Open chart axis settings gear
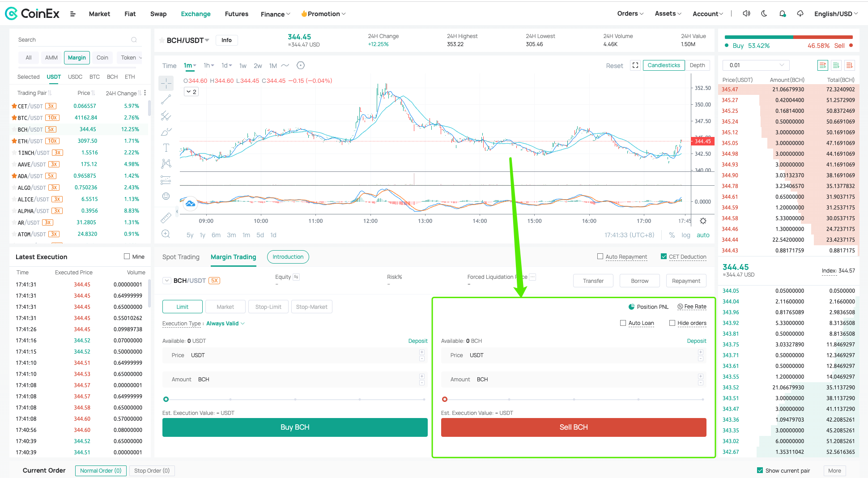The image size is (868, 478). point(703,221)
